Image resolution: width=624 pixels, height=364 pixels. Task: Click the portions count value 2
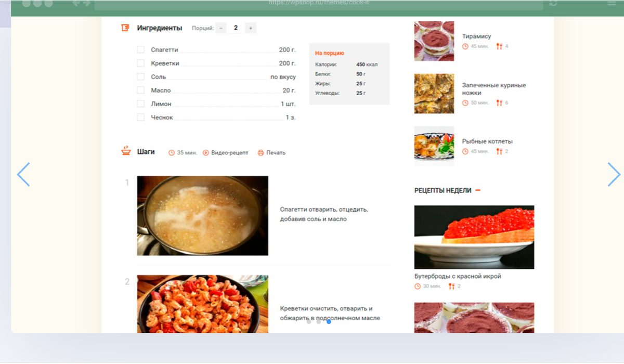(x=236, y=28)
